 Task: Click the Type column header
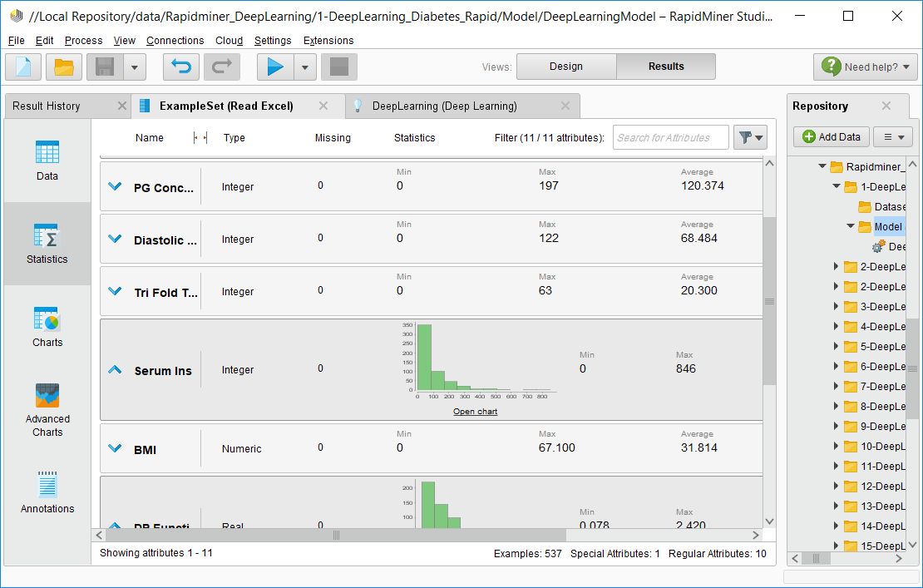pyautogui.click(x=234, y=138)
